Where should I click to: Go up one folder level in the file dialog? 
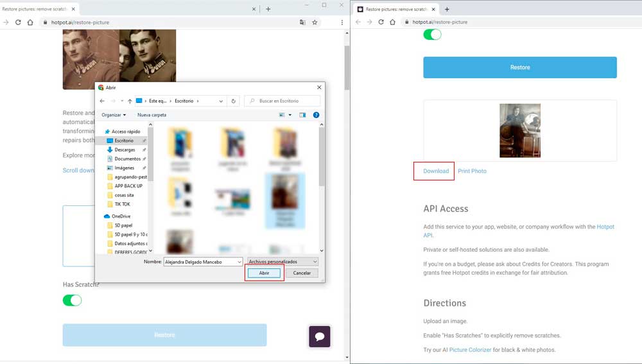[130, 101]
